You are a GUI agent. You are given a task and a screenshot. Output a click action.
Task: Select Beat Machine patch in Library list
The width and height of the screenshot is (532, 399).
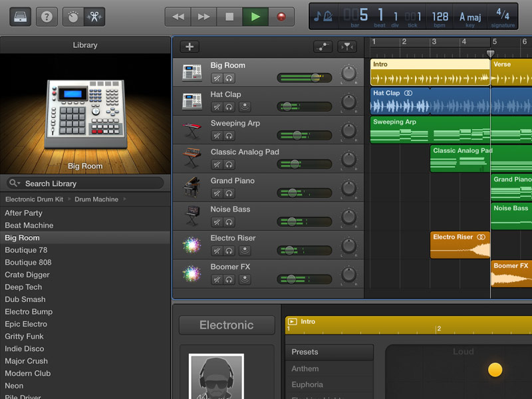coord(85,225)
